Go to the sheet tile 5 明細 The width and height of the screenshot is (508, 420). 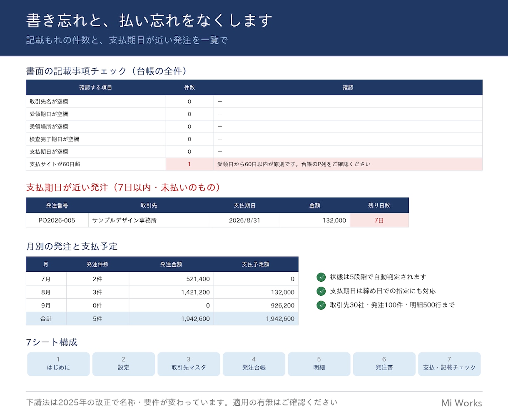319,364
